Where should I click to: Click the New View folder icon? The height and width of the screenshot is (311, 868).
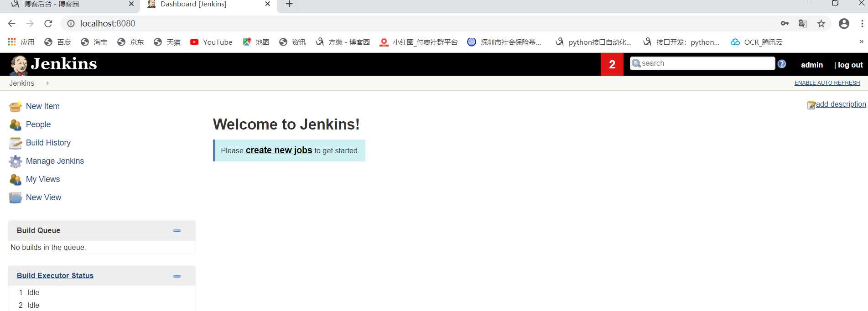pyautogui.click(x=16, y=197)
